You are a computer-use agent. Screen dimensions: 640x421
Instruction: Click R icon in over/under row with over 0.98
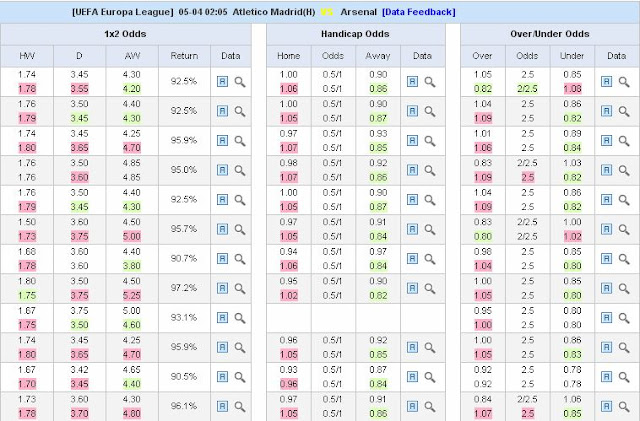pos(607,258)
